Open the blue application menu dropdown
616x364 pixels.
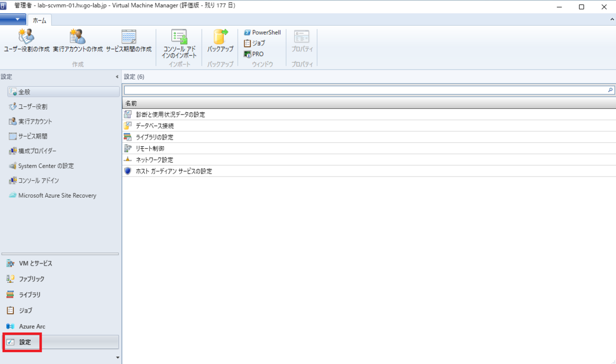point(13,20)
